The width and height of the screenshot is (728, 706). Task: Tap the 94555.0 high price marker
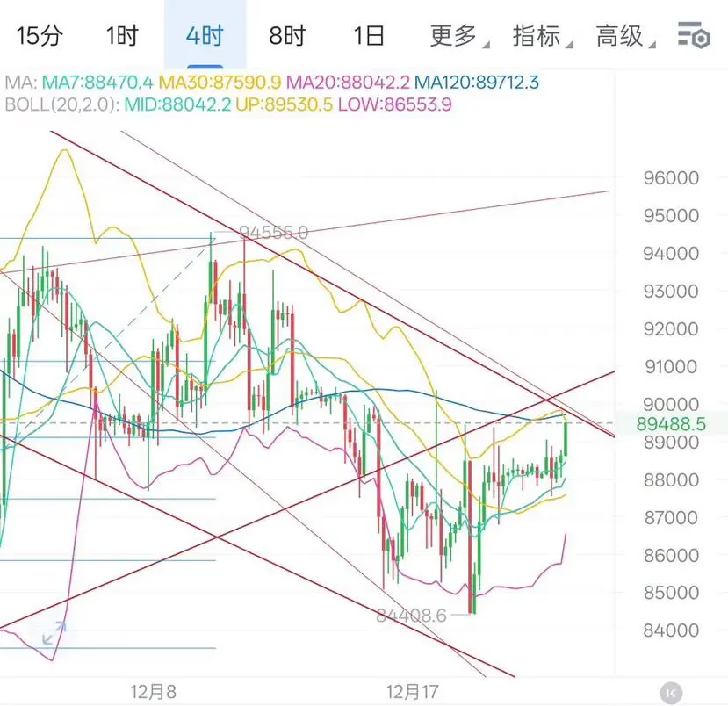[273, 232]
